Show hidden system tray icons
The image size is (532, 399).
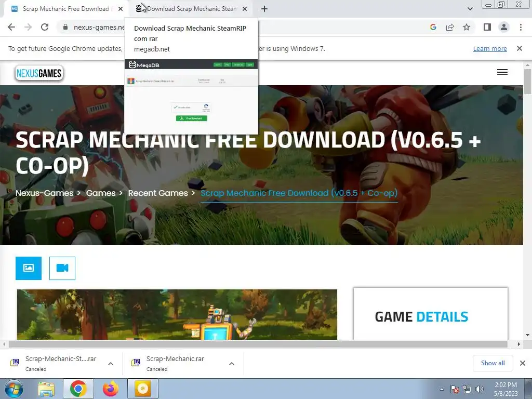[442, 389]
